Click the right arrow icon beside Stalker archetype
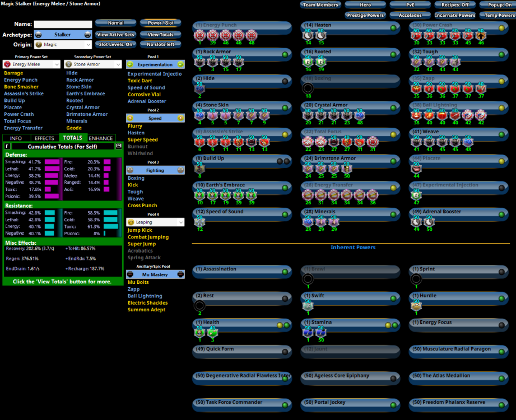Image resolution: width=516 pixels, height=420 pixels. point(87,35)
